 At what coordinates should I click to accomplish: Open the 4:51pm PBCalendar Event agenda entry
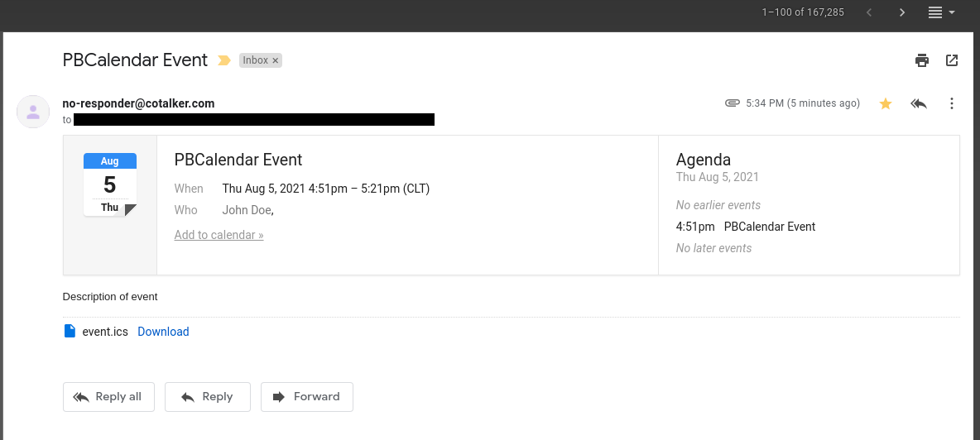click(746, 227)
